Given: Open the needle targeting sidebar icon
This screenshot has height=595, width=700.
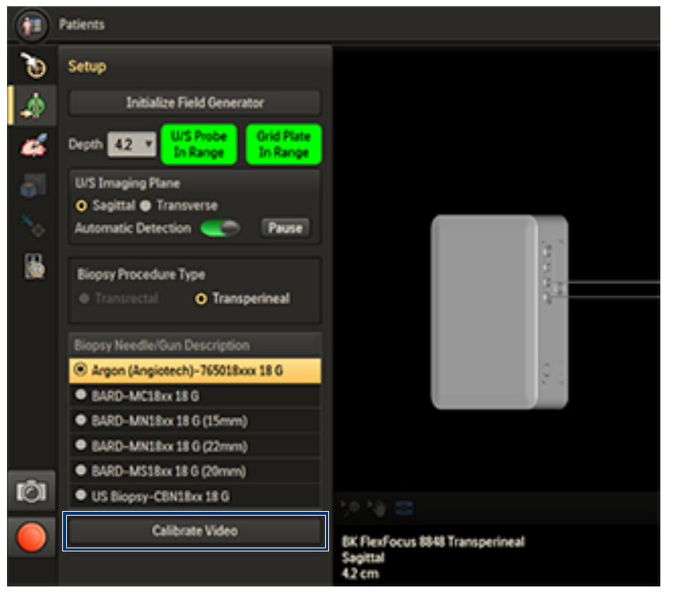Looking at the screenshot, I should pyautogui.click(x=33, y=226).
